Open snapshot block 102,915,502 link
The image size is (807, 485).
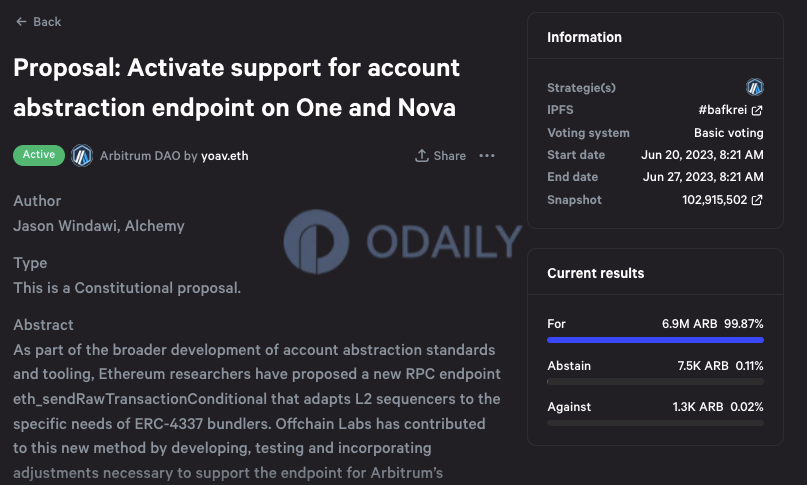pyautogui.click(x=714, y=200)
